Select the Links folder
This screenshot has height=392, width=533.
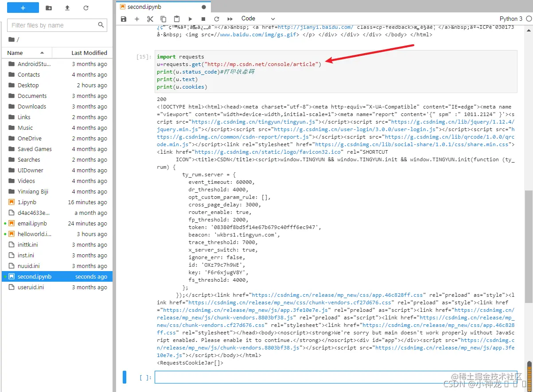(x=57, y=117)
